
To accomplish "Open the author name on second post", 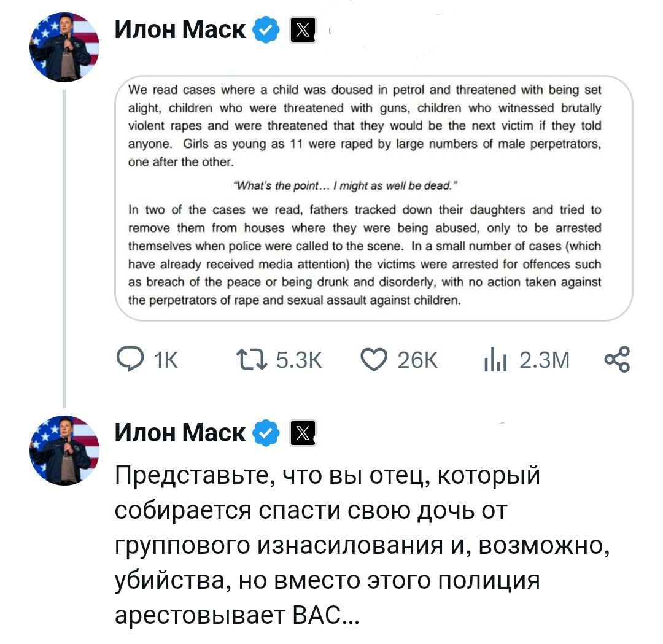I will tap(181, 433).
